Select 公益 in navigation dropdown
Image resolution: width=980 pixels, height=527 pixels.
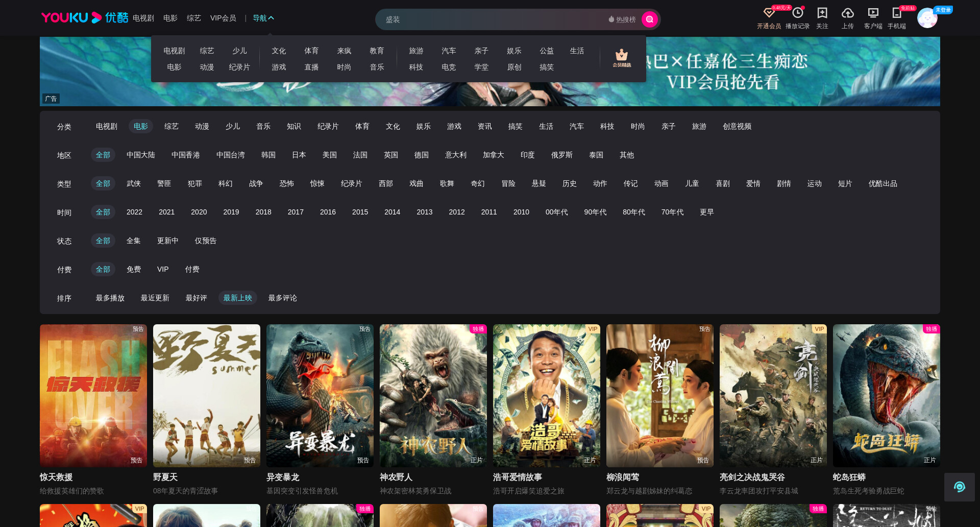[547, 51]
